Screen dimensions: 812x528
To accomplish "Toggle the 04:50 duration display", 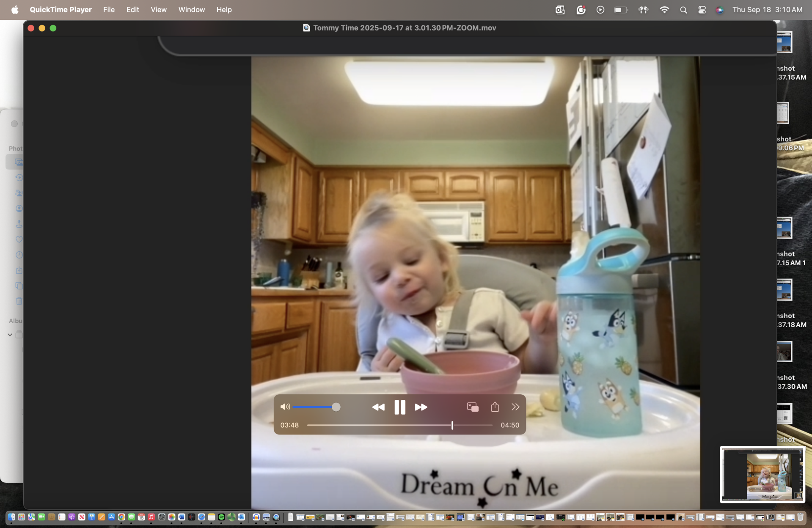I will pos(510,425).
